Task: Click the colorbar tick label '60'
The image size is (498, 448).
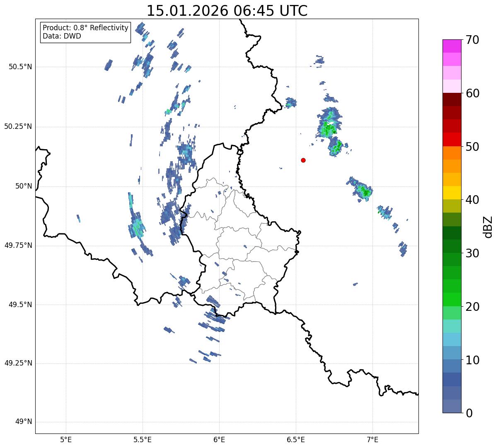Action: point(472,93)
